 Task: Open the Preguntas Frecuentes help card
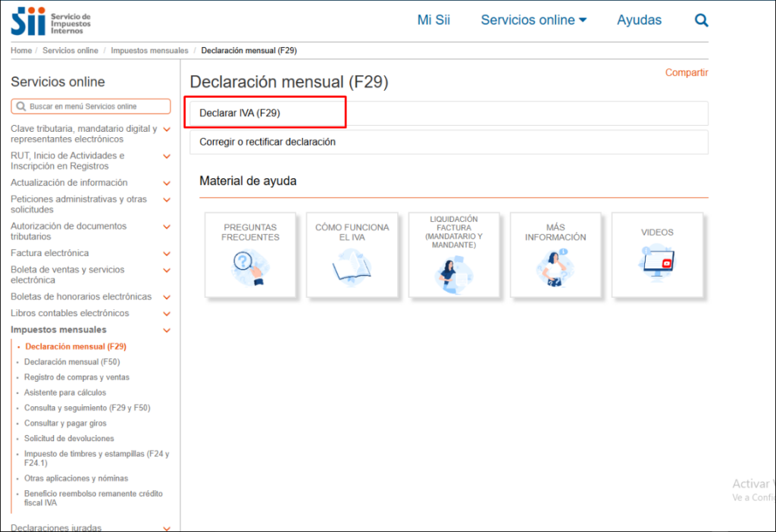(x=250, y=255)
